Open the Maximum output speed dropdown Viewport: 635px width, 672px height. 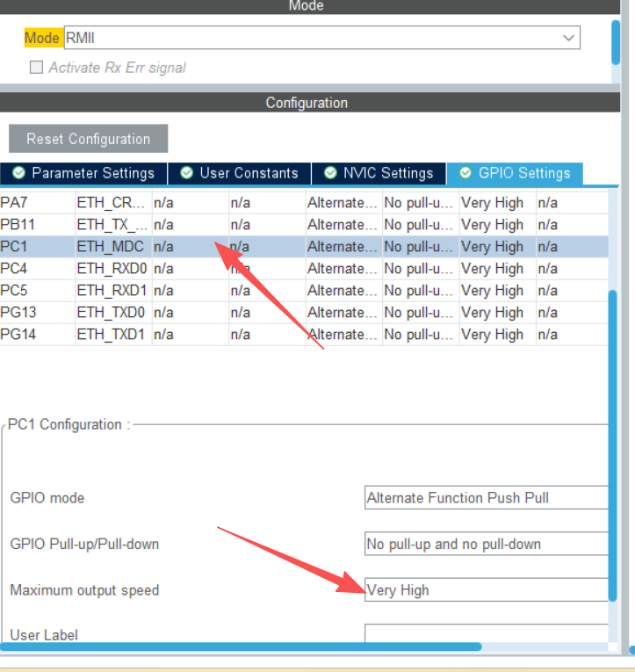tap(486, 590)
